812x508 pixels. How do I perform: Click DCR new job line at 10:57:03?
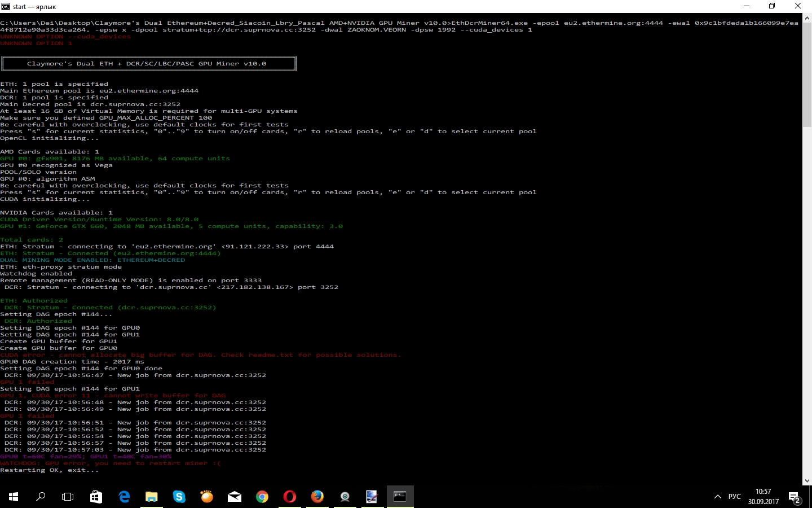tap(135, 450)
